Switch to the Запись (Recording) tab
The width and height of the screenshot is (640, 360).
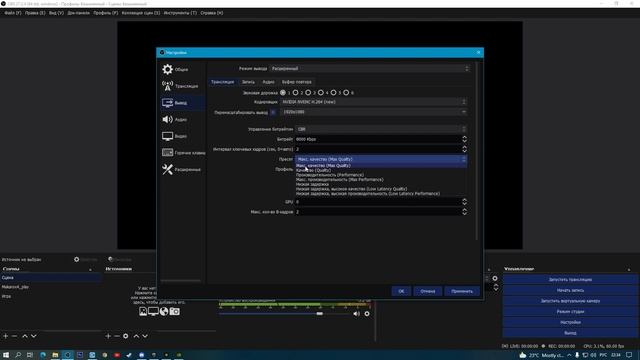click(248, 82)
